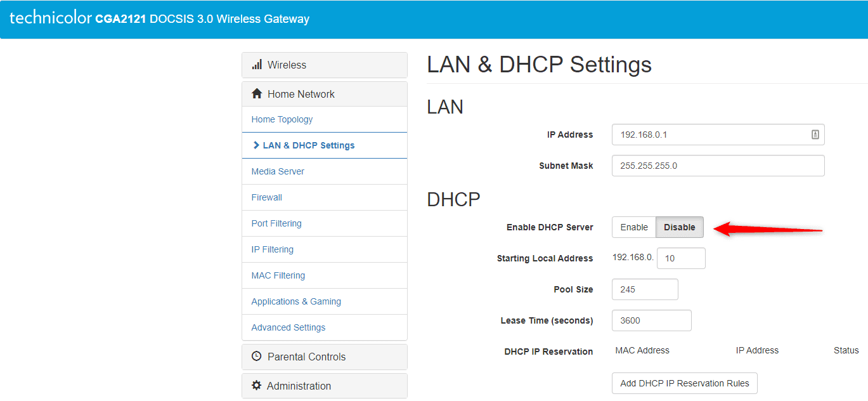Viewport: 868px width, 401px height.
Task: Open Advanced Settings page
Action: click(x=325, y=327)
